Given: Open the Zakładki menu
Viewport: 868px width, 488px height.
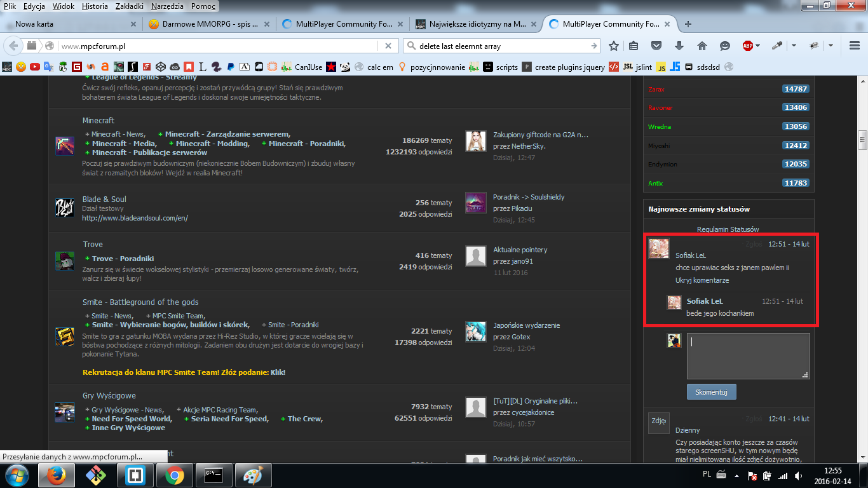Looking at the screenshot, I should (x=130, y=6).
